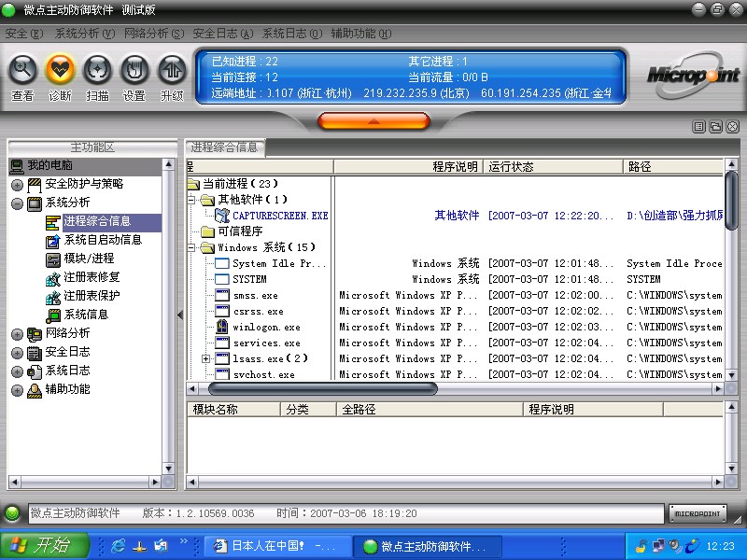Expand the 系统日志 tree node

17,371
